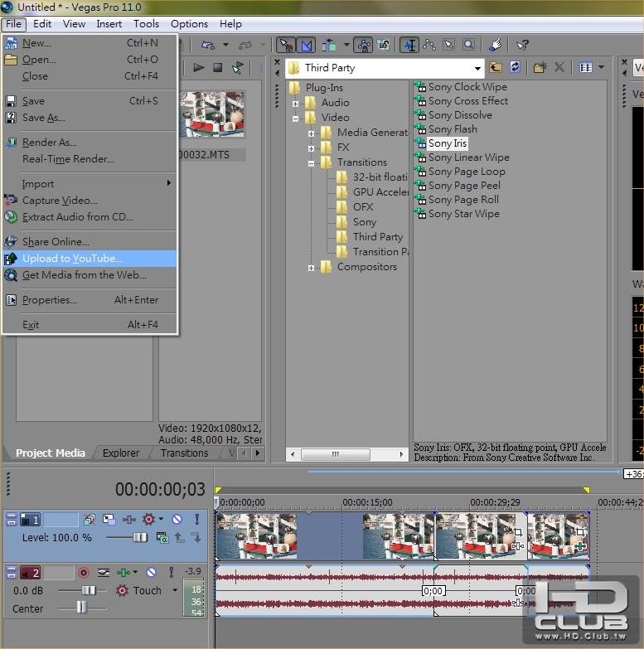Screen dimensions: 644x649
Task: Adjust the video track Level slider
Action: (140, 537)
